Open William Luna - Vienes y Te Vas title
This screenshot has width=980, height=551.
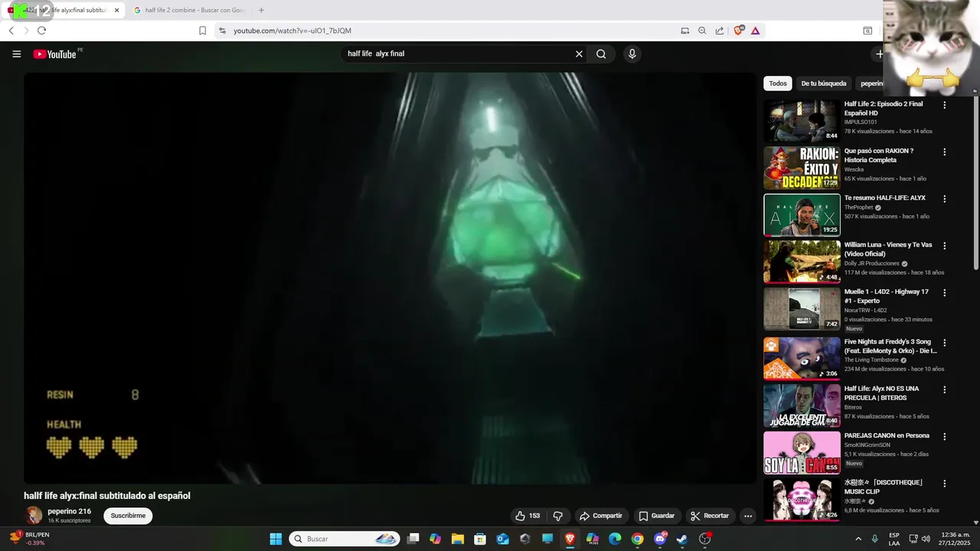[x=888, y=249]
